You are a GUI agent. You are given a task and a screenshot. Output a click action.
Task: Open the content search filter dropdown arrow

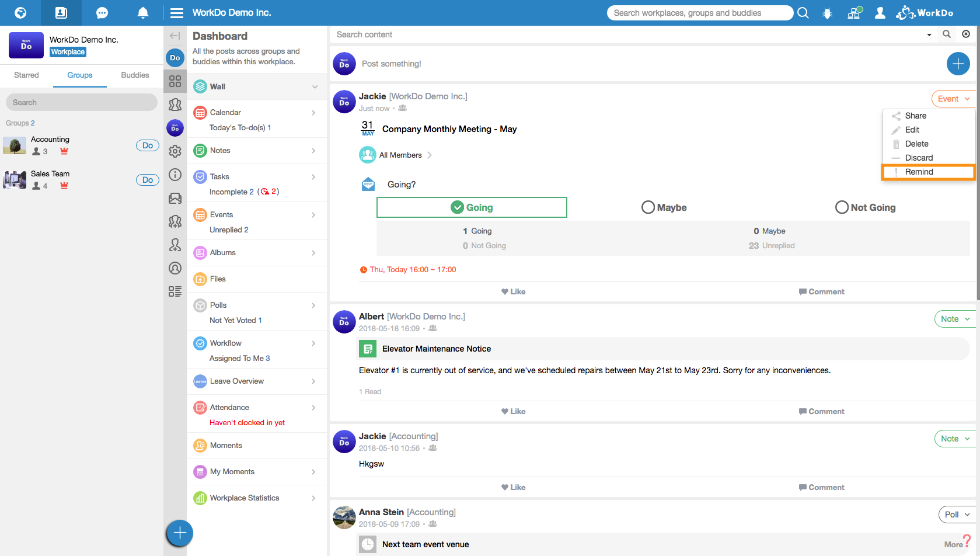(929, 35)
